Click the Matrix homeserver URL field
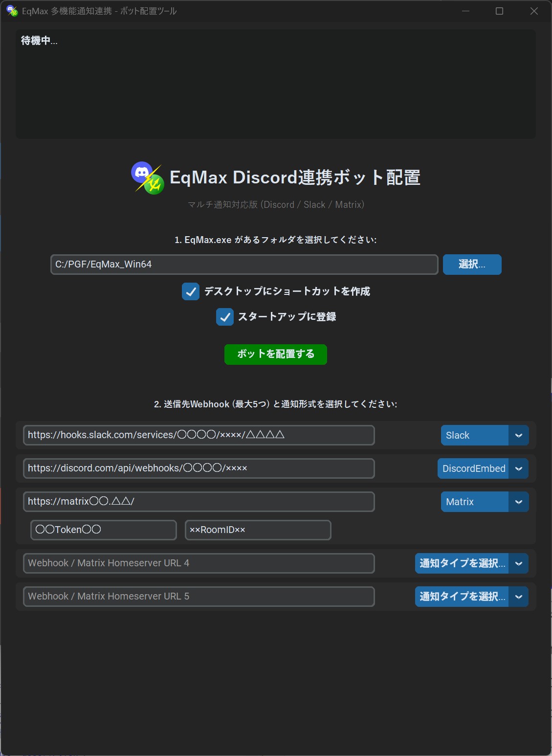 point(198,501)
